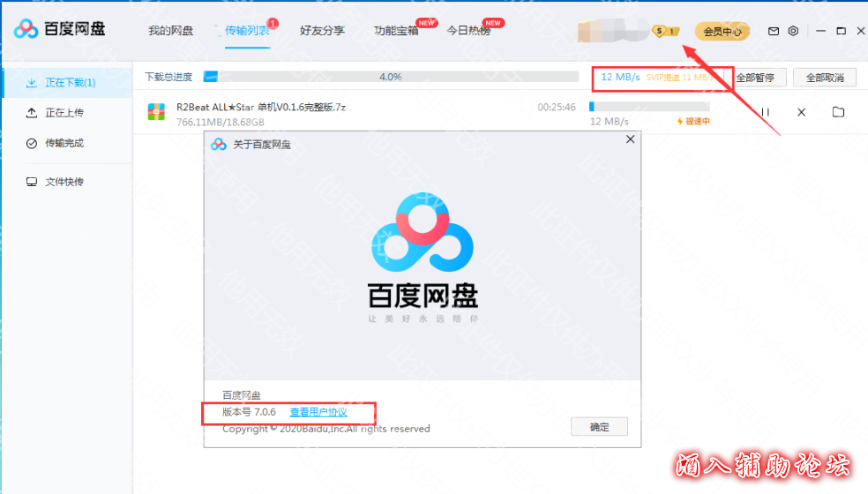Select 正在下载(1) in the sidebar
The width and height of the screenshot is (868, 494).
click(x=68, y=83)
